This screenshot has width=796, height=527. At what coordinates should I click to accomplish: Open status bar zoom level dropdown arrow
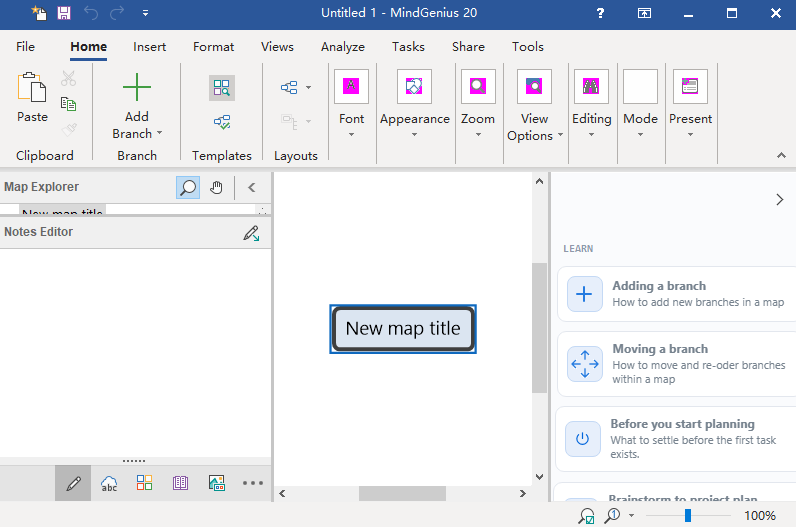[631, 515]
